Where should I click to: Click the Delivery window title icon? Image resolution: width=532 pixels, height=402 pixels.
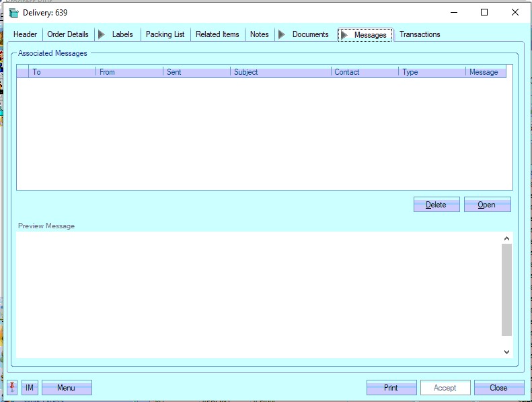(13, 13)
